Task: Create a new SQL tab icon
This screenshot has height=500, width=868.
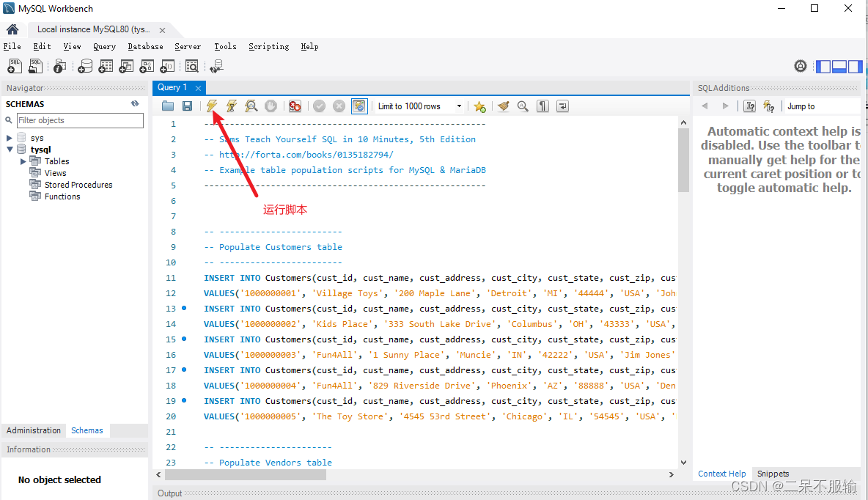Action: [x=15, y=67]
